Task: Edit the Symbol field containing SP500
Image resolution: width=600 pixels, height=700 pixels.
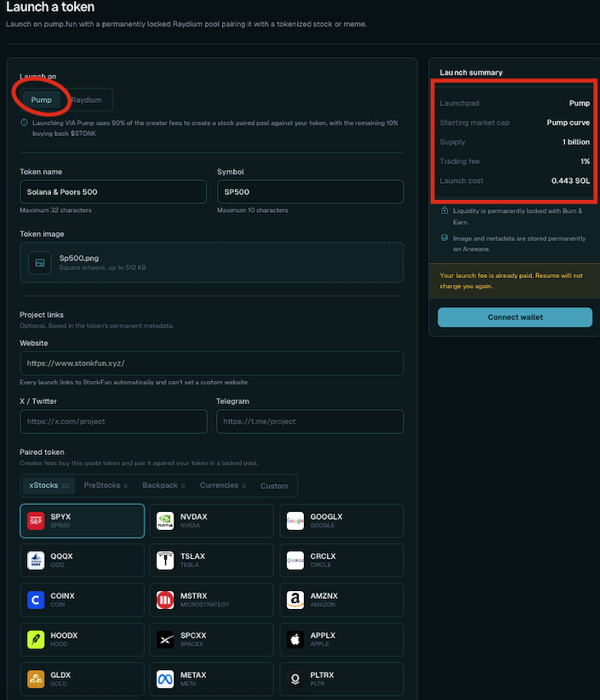Action: 310,192
